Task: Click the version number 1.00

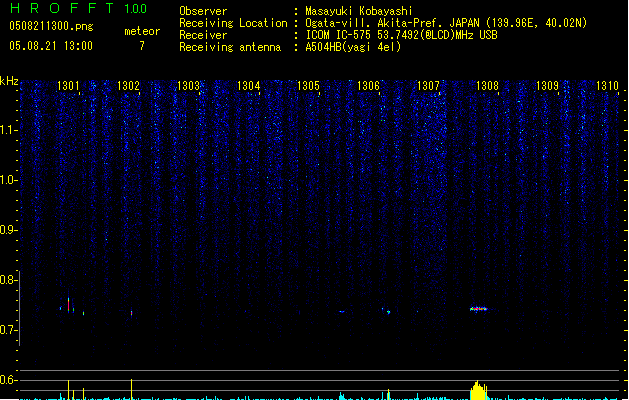Action: 135,9
